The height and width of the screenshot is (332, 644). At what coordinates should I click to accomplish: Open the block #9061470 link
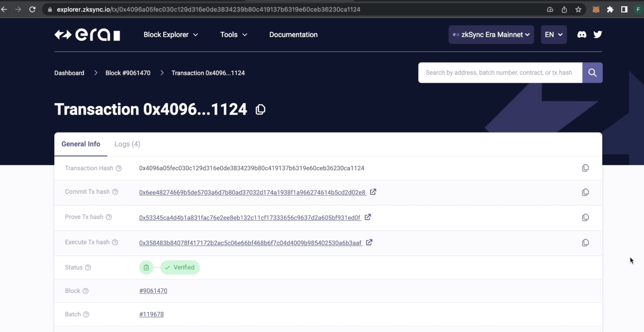(x=153, y=291)
